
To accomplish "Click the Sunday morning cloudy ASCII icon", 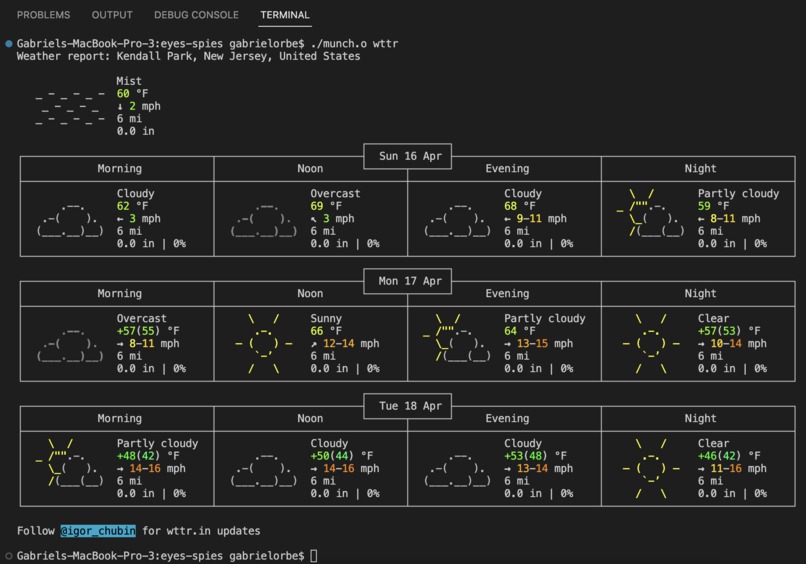I will [70, 219].
